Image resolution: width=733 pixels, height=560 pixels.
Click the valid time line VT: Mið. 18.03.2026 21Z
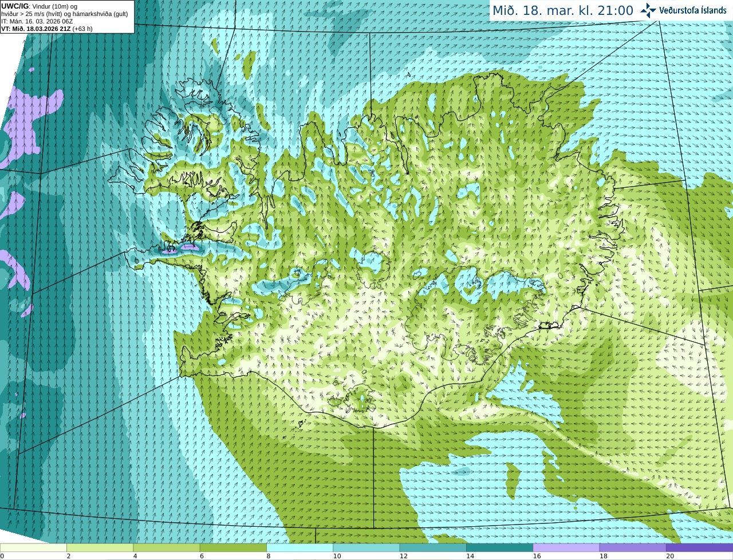(x=47, y=29)
